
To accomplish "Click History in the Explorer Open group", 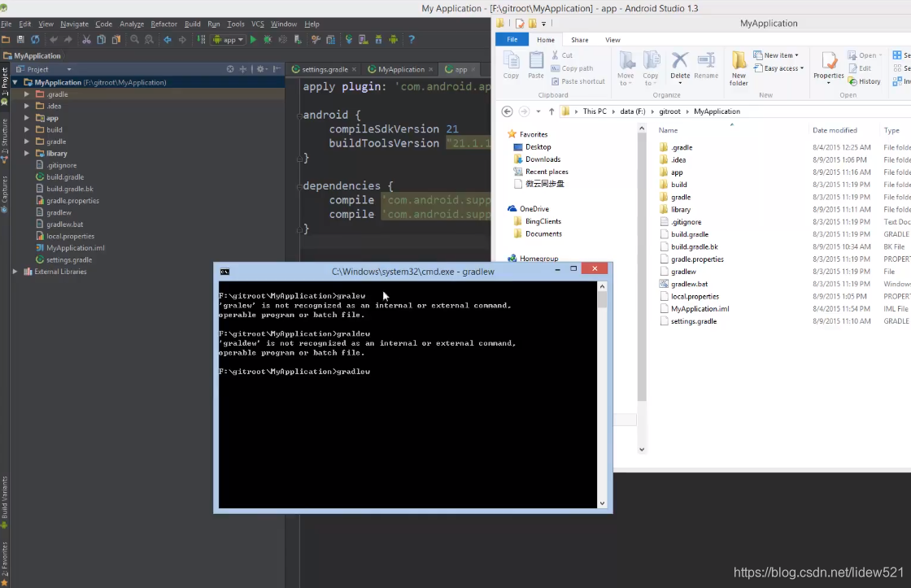I will (865, 81).
